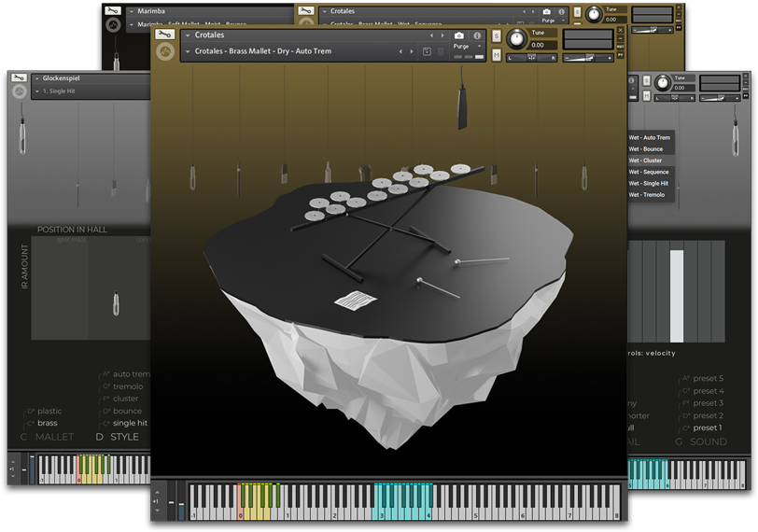758x532 pixels.
Task: Click camera snapshot icon in back Crotales window
Action: 546,11
